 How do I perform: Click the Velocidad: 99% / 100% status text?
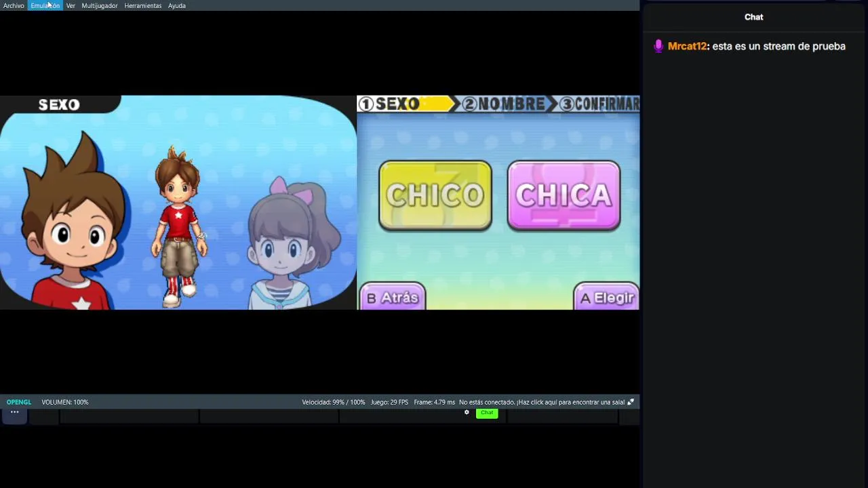point(334,402)
